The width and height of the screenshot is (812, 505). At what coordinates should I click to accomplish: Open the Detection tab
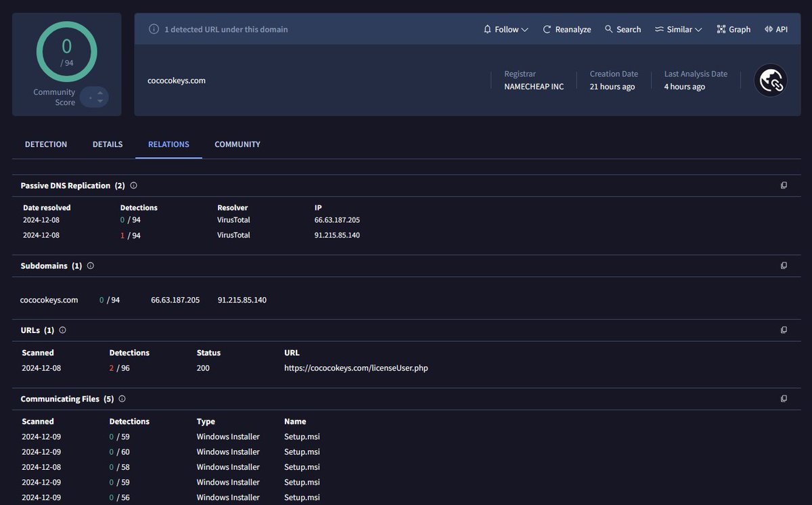[46, 144]
